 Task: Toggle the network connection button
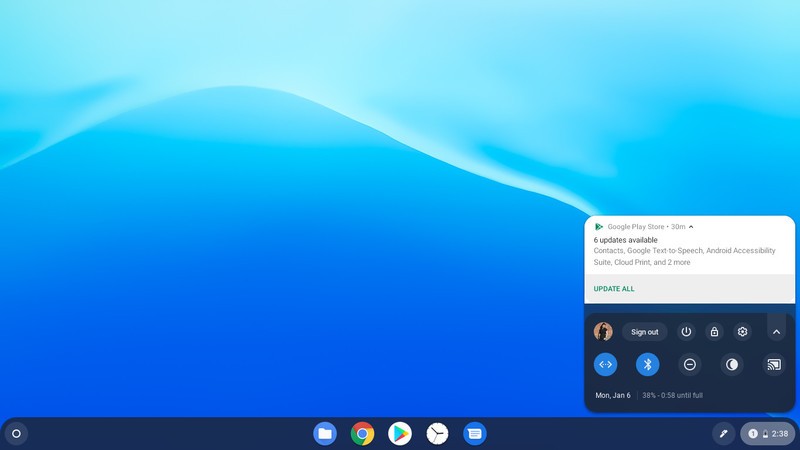[606, 364]
